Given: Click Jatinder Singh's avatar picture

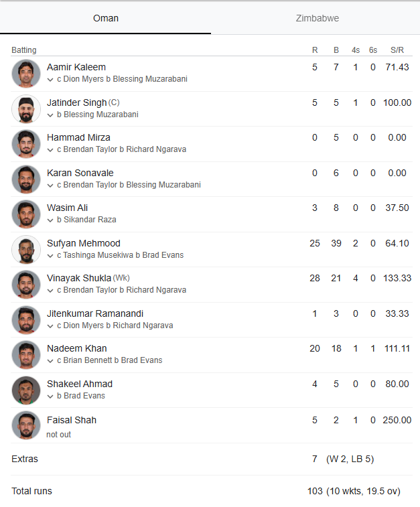Looking at the screenshot, I should (x=26, y=108).
